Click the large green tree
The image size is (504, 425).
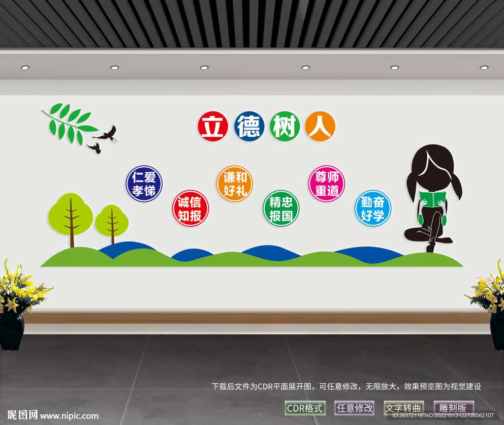point(71,220)
